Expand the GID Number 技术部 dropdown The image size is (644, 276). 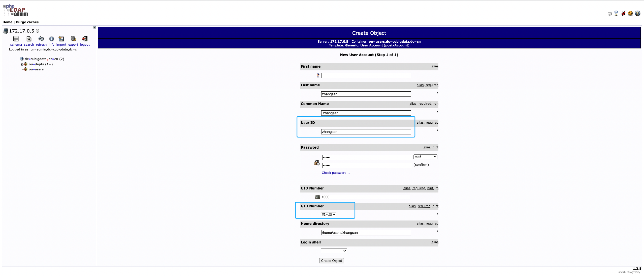coord(328,214)
